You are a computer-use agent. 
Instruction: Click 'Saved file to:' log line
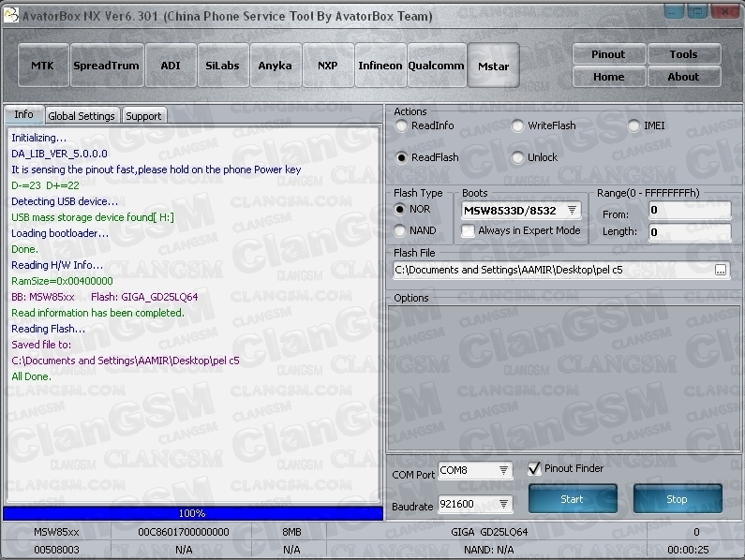tap(41, 345)
